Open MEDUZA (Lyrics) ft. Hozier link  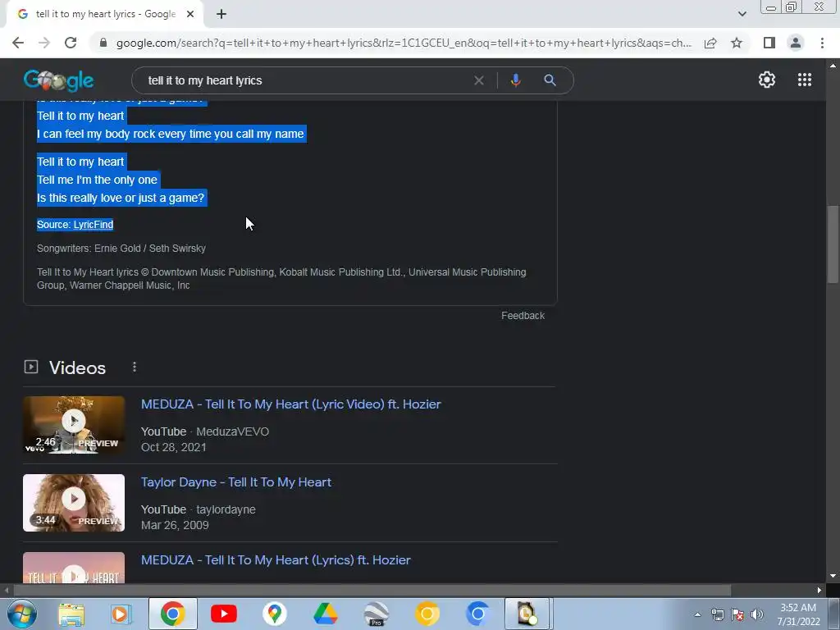[276, 559]
